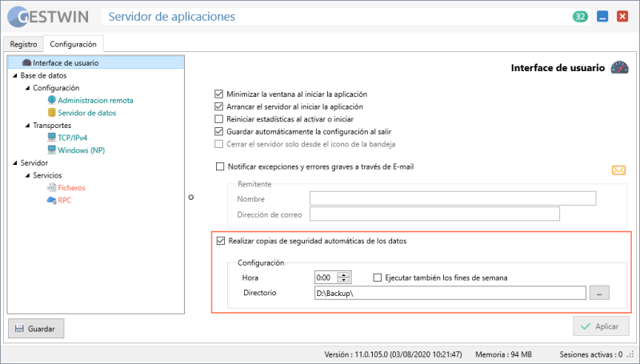This screenshot has width=640, height=364.
Task: Click the green session counter badge
Action: pyautogui.click(x=580, y=16)
